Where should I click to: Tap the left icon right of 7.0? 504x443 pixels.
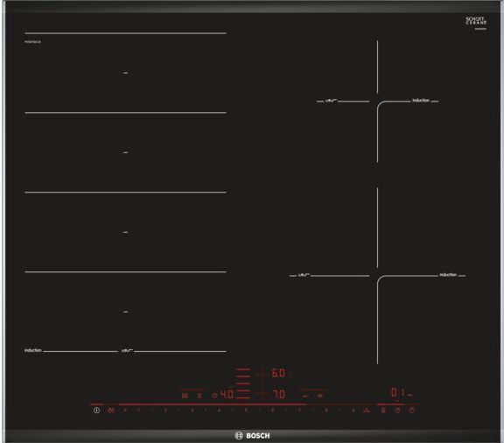305,396
